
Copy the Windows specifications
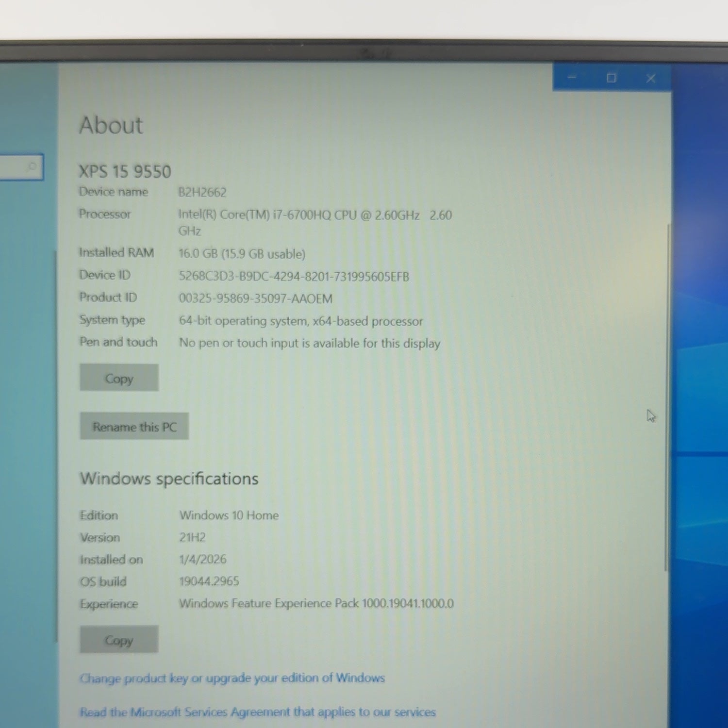point(119,640)
